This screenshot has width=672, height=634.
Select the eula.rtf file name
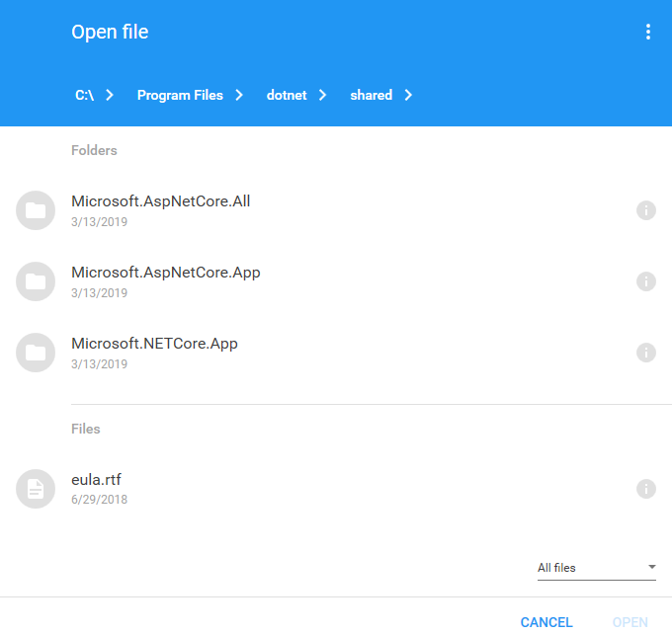point(96,480)
